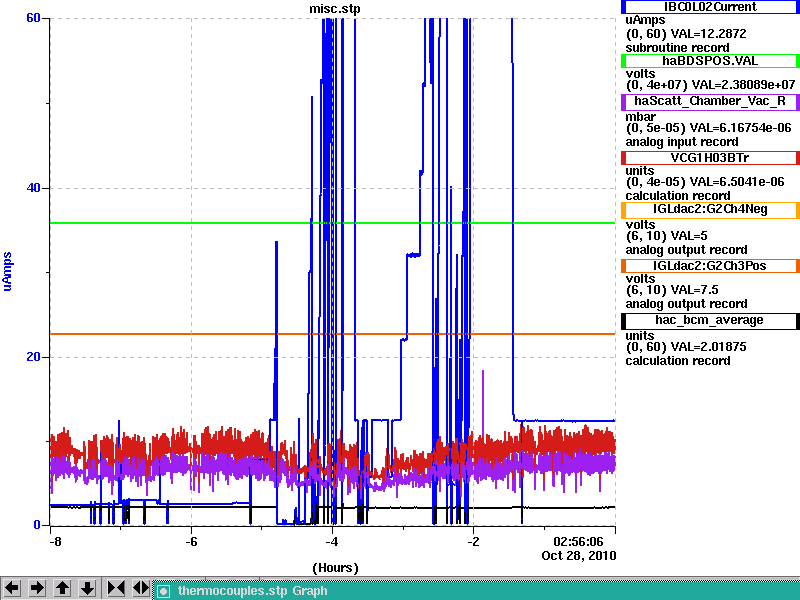
Task: Click the -6 hours tick label
Action: (191, 541)
